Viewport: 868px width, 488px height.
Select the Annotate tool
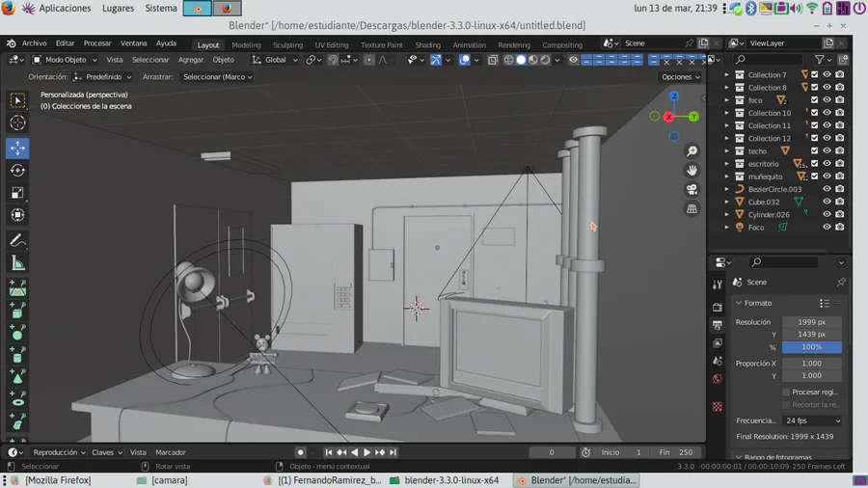[17, 241]
